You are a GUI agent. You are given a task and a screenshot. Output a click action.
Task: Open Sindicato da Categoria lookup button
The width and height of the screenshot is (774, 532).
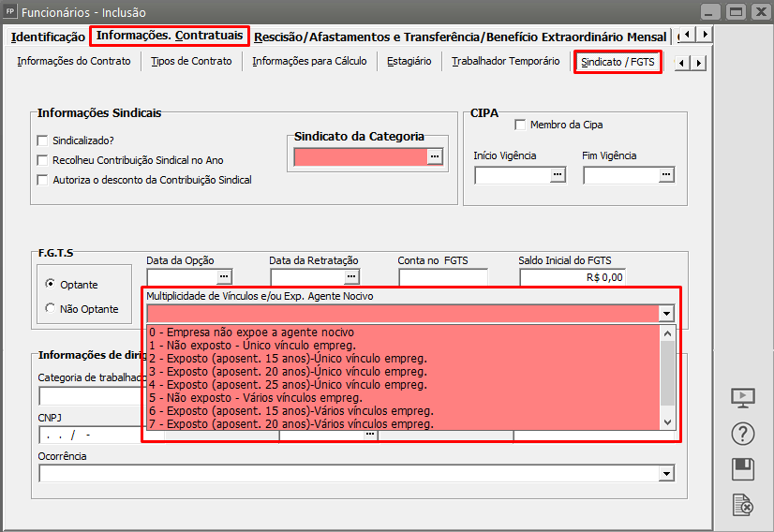pyautogui.click(x=434, y=157)
